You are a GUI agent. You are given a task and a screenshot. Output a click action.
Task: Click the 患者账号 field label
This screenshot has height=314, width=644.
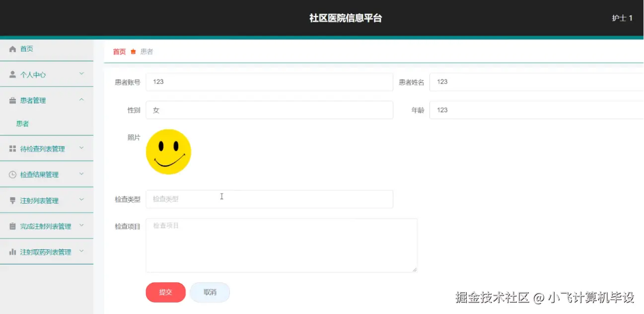coord(128,82)
